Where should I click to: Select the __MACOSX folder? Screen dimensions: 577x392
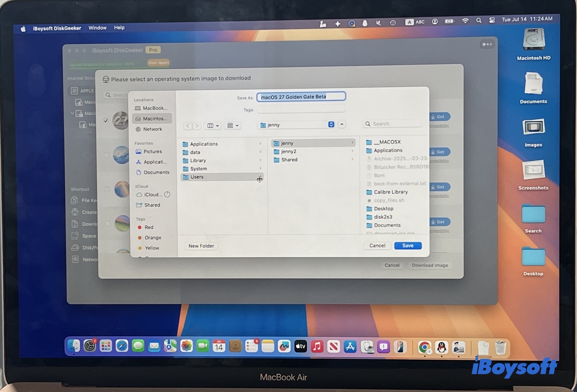coord(383,142)
